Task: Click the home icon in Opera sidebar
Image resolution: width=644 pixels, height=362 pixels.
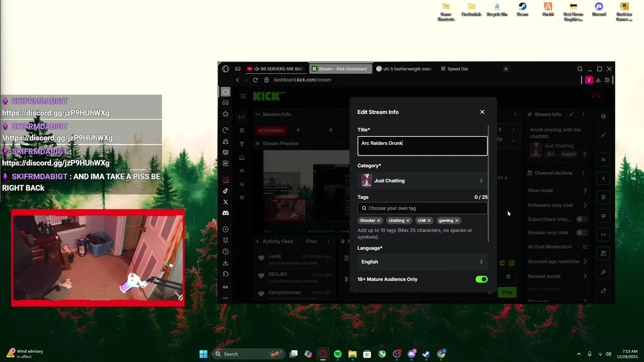Action: [x=225, y=92]
